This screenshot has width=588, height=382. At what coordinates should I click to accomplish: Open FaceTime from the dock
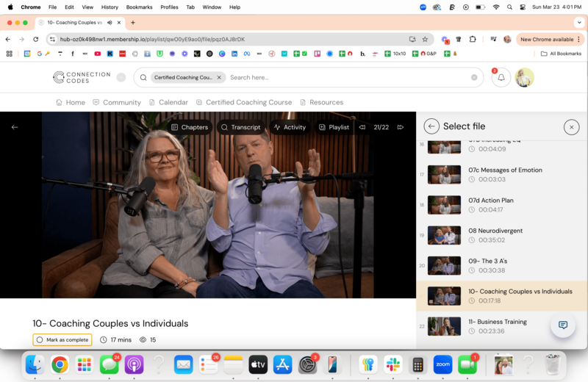467,364
